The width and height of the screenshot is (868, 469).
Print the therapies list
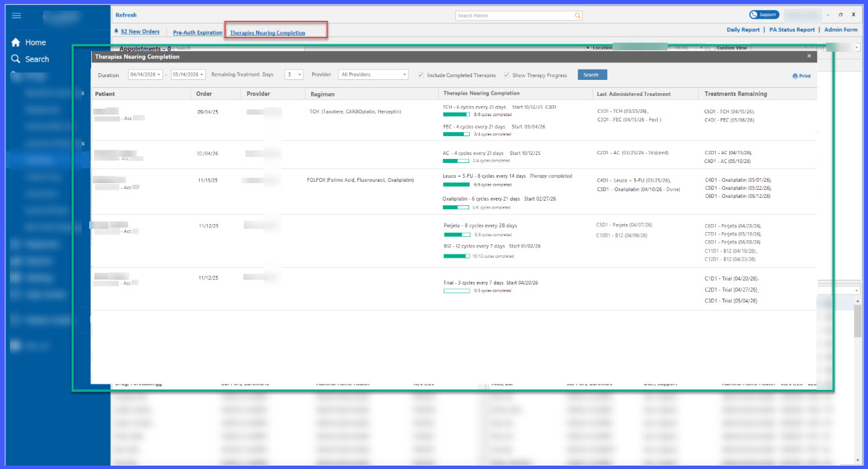pyautogui.click(x=802, y=76)
